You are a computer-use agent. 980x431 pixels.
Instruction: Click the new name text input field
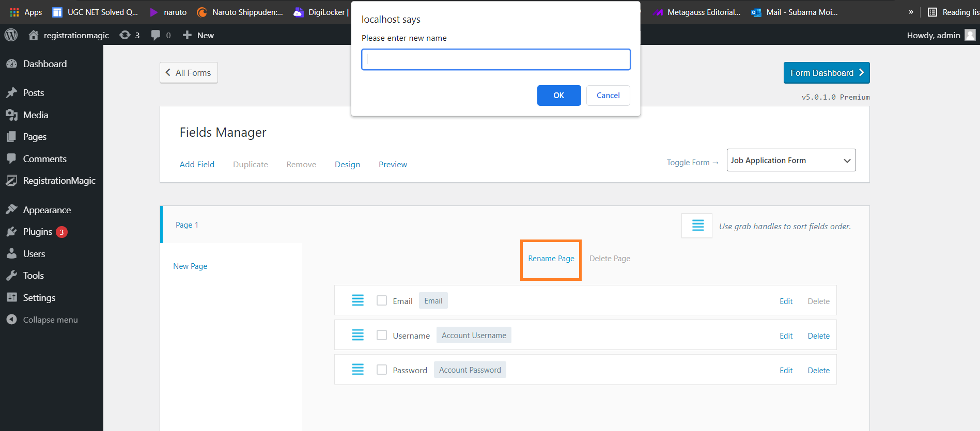click(x=495, y=59)
